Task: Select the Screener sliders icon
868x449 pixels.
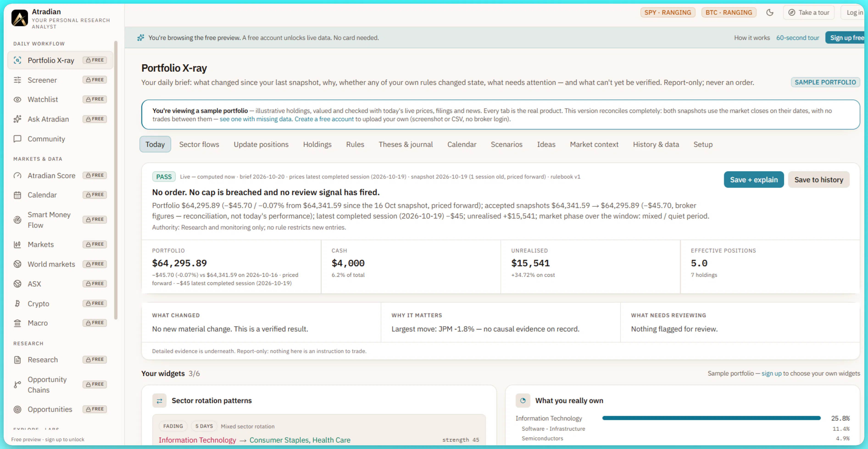Action: tap(17, 80)
